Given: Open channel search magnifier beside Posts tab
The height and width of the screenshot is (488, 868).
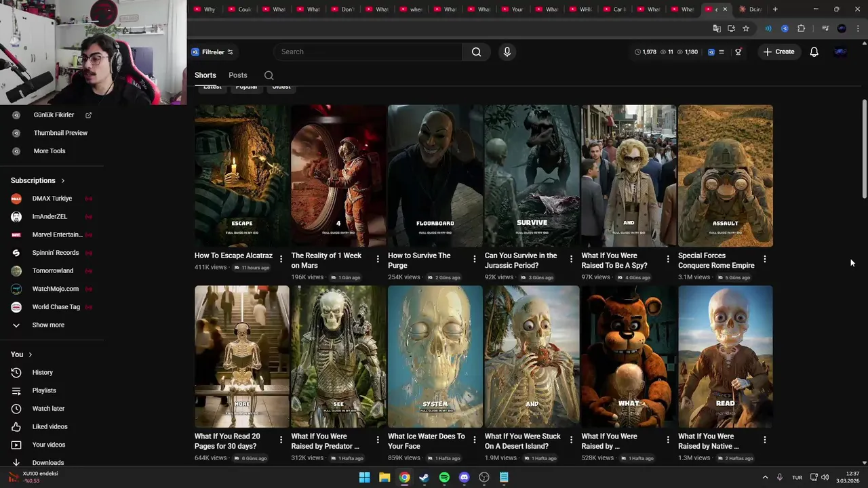Looking at the screenshot, I should [x=269, y=75].
